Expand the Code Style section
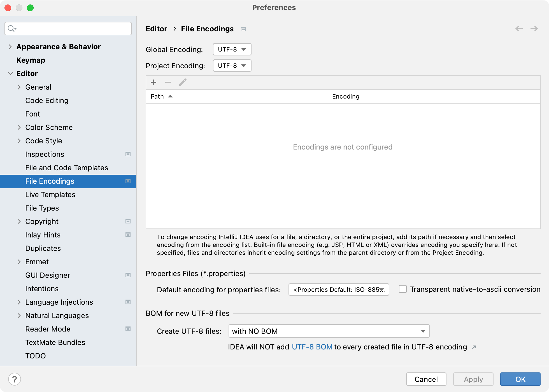 click(19, 141)
